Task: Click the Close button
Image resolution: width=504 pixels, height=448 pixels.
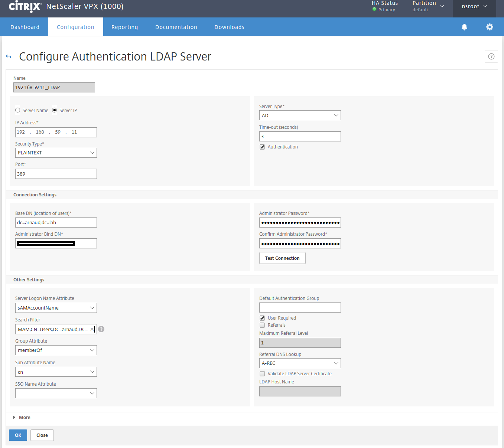Action: [42, 435]
